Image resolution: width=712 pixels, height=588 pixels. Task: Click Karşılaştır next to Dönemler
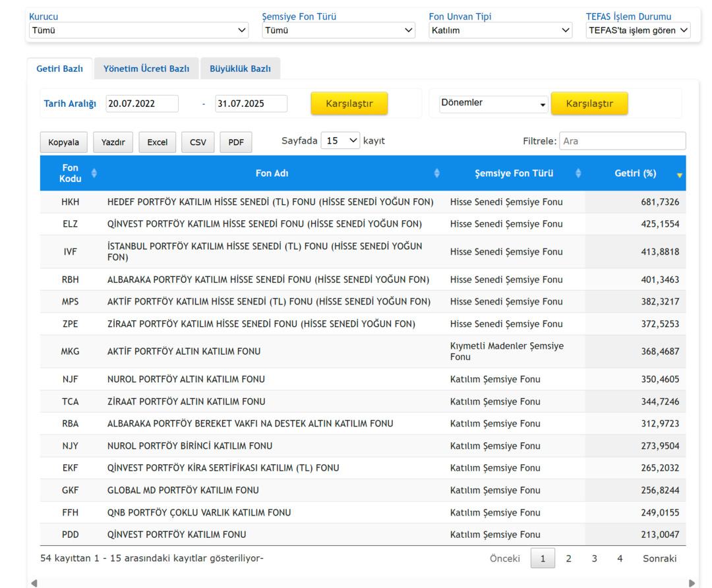pyautogui.click(x=589, y=103)
